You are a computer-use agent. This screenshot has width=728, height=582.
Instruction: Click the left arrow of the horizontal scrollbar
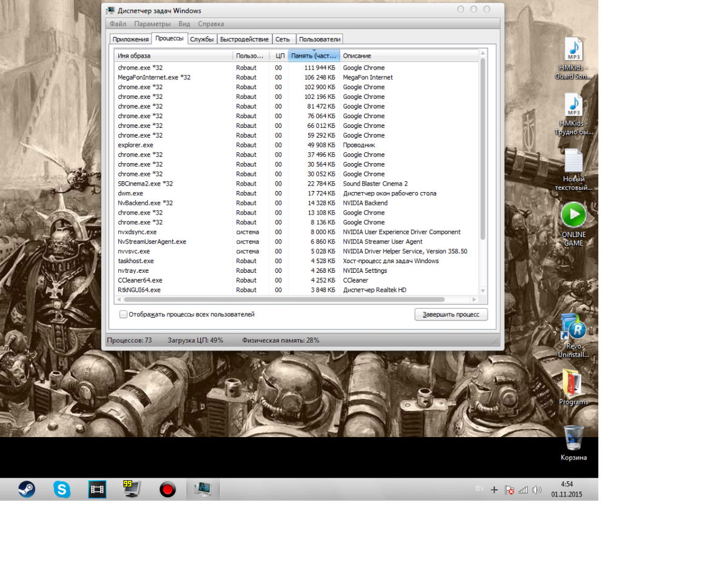[119, 299]
